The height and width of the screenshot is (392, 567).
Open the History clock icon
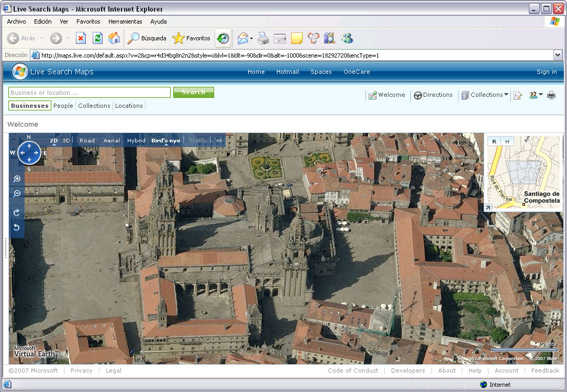[223, 38]
